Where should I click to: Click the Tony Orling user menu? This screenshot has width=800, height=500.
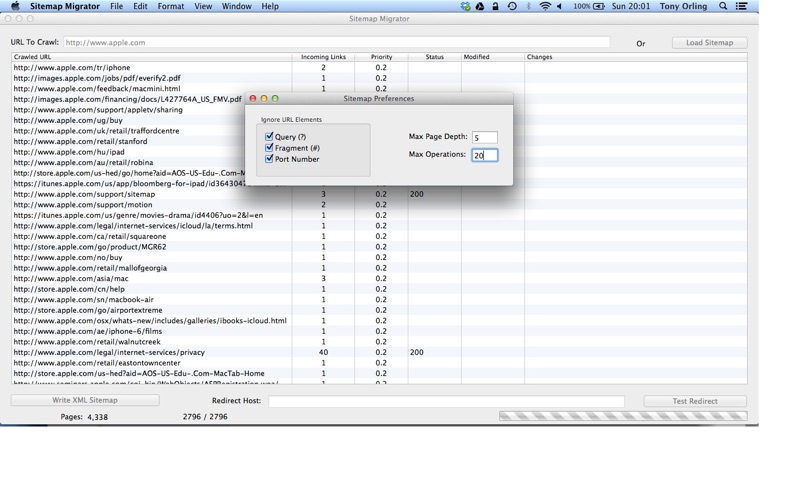coord(683,6)
